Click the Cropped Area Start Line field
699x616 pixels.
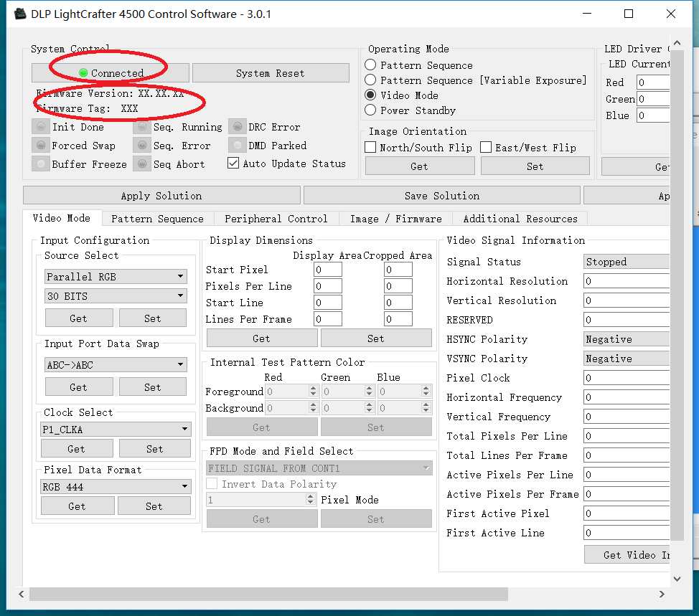click(x=398, y=303)
